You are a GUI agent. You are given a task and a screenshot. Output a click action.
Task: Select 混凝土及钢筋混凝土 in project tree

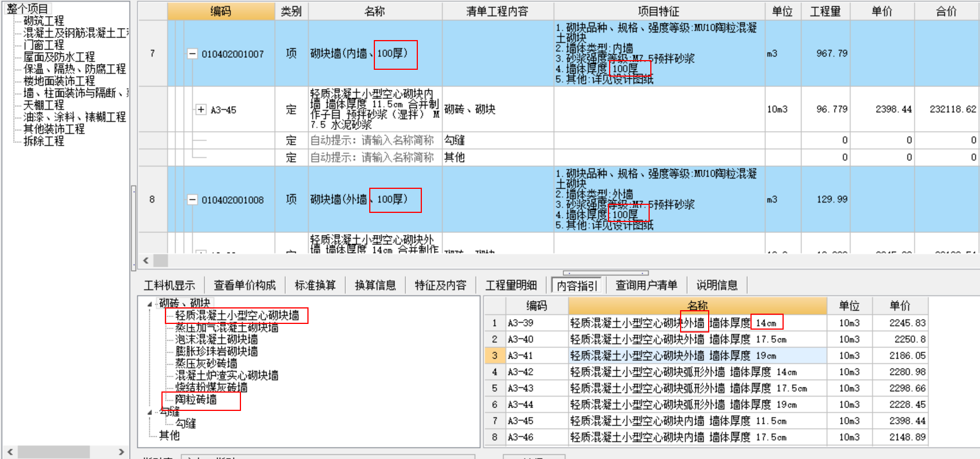pos(76,33)
